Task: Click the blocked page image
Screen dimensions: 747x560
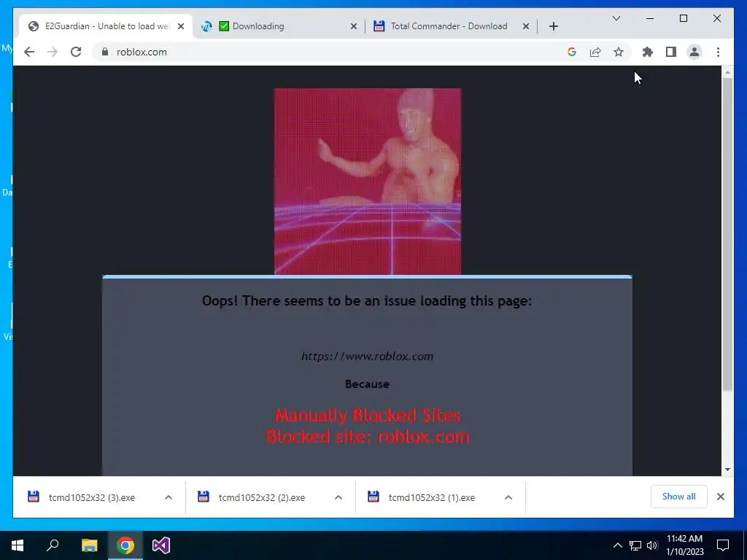Action: click(368, 182)
